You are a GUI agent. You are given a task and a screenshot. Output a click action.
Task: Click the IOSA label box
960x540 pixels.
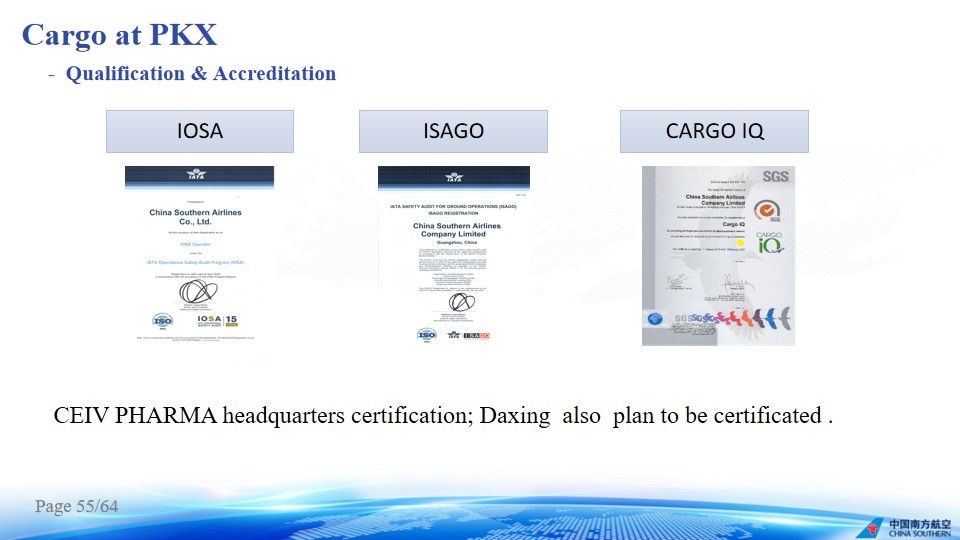pyautogui.click(x=200, y=132)
